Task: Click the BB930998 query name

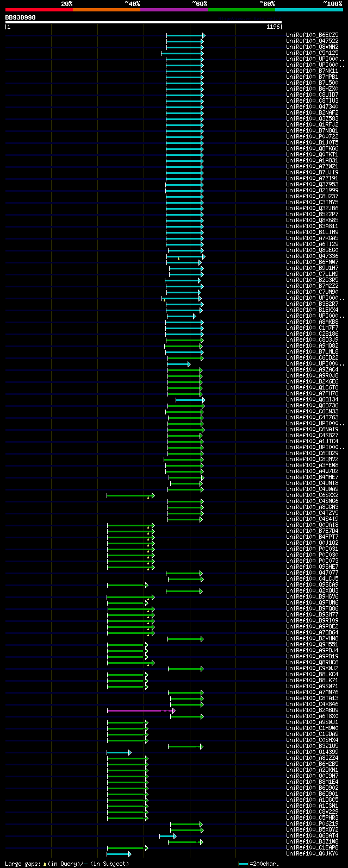Action: coord(21,17)
